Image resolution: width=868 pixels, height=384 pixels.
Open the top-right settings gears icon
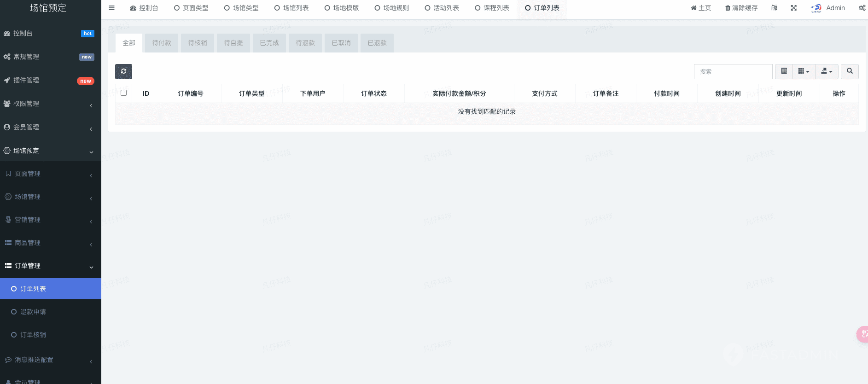click(x=862, y=8)
